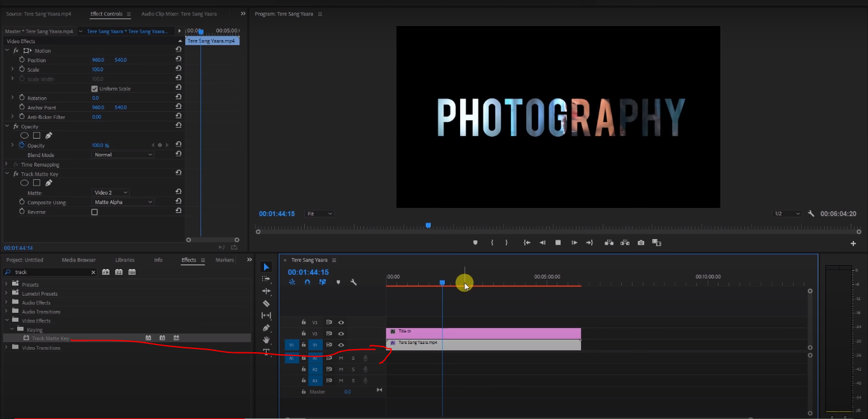Click the Extract button in Program monitor

(x=625, y=242)
